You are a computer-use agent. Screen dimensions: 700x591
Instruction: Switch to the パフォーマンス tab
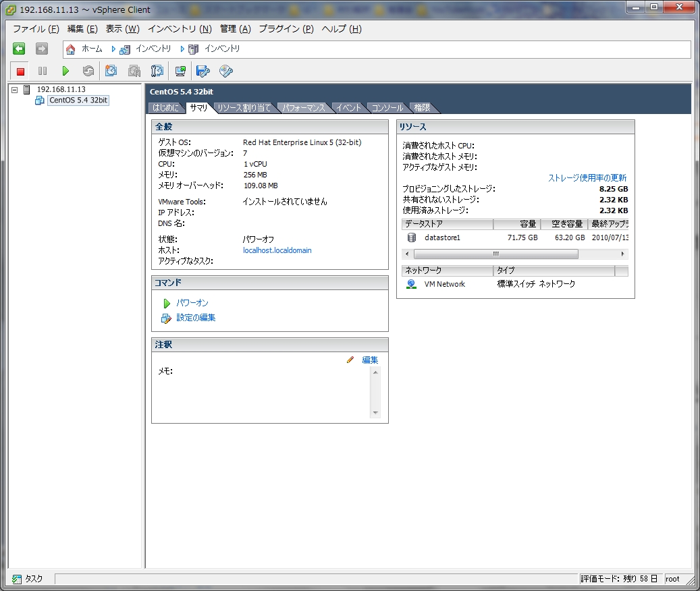(x=304, y=108)
